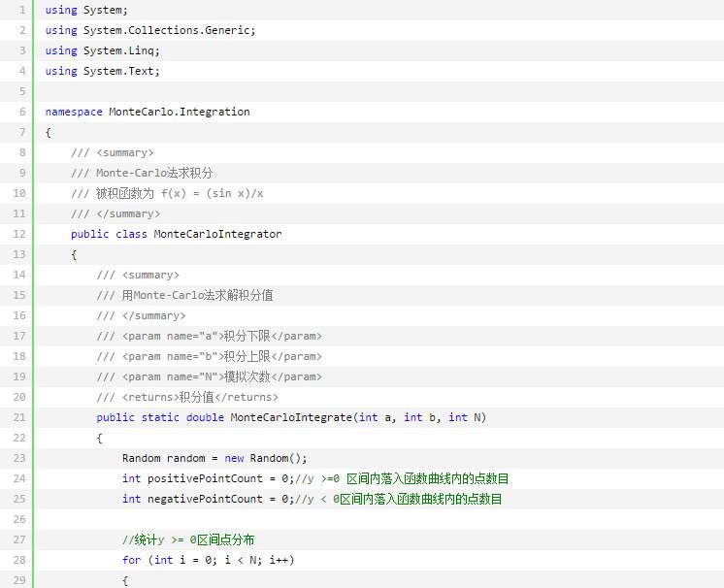Click the 'namespace MonteCarlo.Integration' declaration
This screenshot has height=588, width=724.
pos(148,112)
